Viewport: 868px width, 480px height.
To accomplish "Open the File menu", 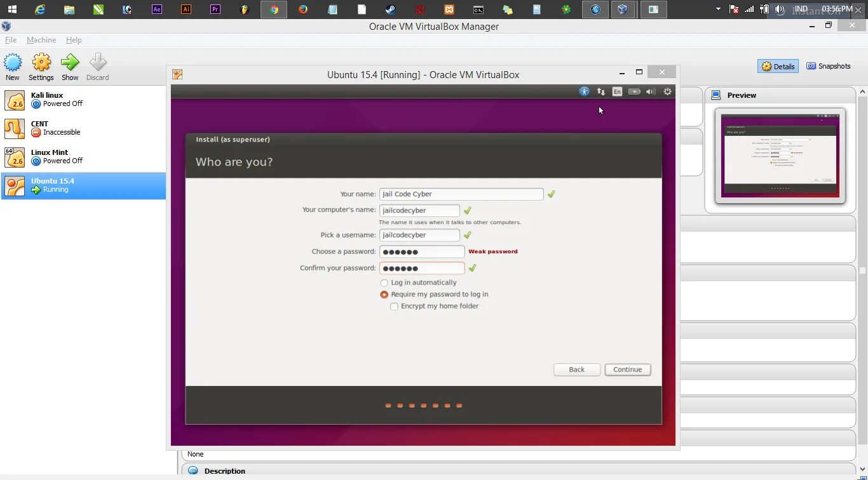I will tap(11, 40).
